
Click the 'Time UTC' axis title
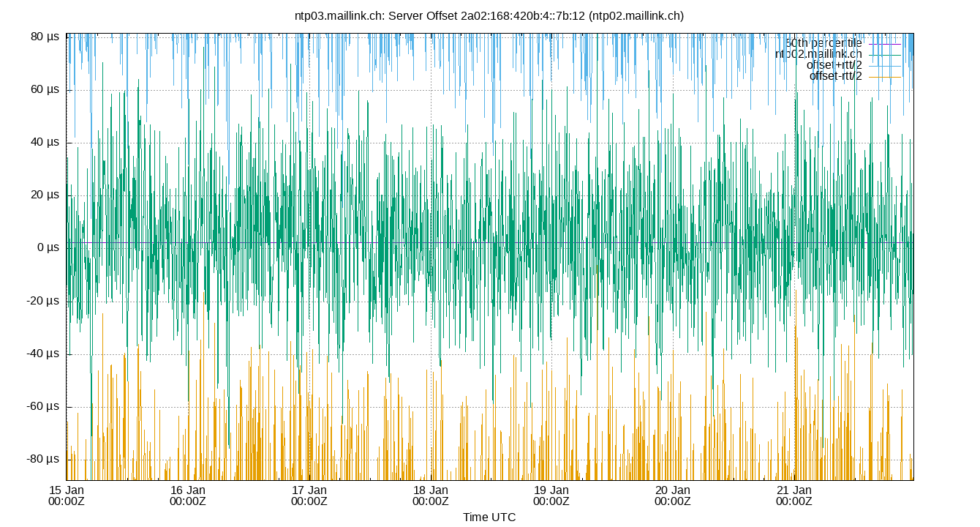coord(489,517)
